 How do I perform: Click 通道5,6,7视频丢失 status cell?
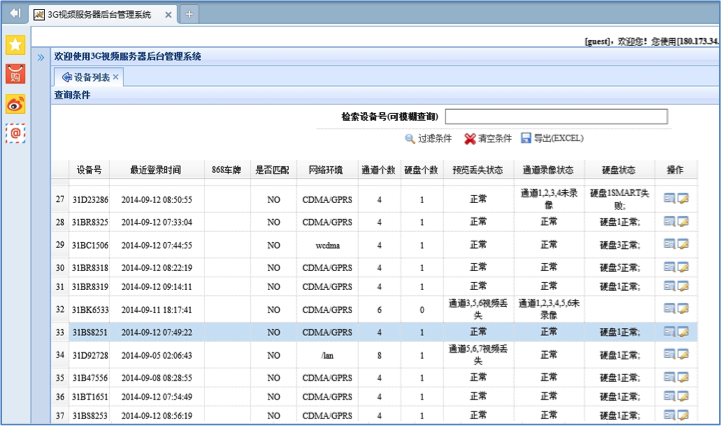pos(478,355)
